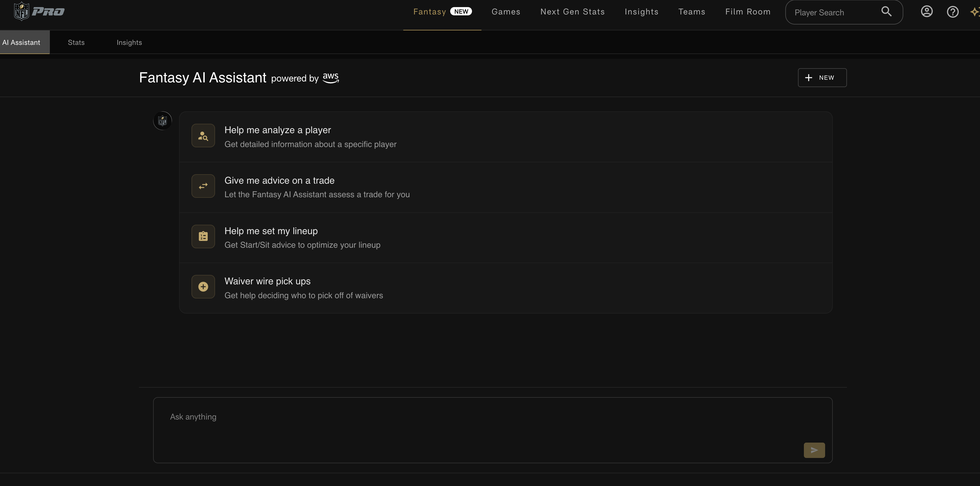Click the NFL shield assistant avatar

tap(163, 121)
